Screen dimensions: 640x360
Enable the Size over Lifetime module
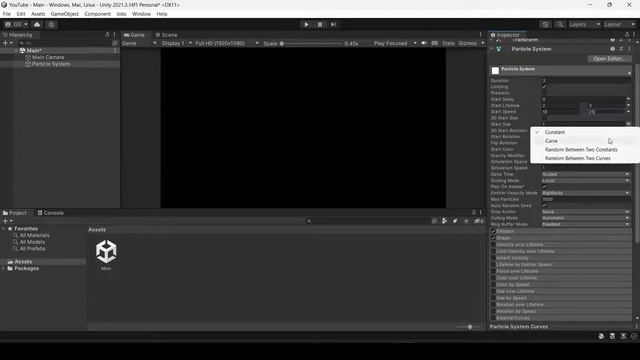tap(493, 291)
